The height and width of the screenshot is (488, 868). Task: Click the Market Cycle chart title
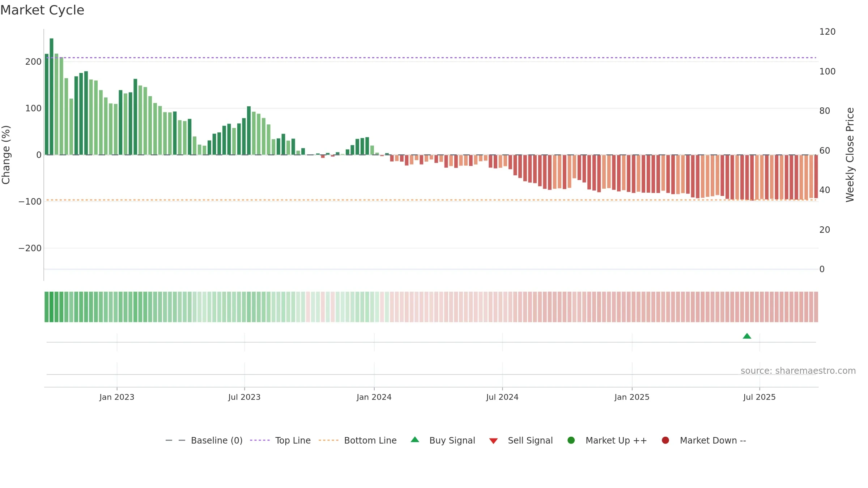tap(42, 10)
